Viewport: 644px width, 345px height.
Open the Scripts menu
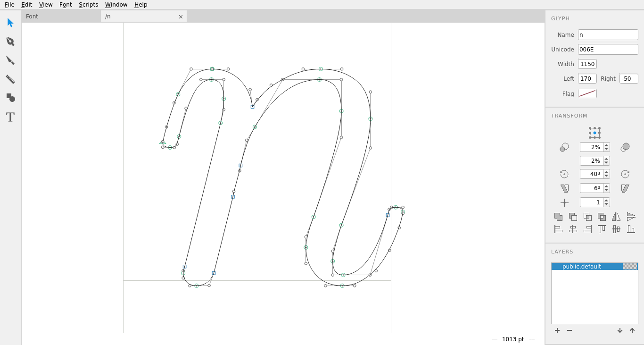(88, 5)
